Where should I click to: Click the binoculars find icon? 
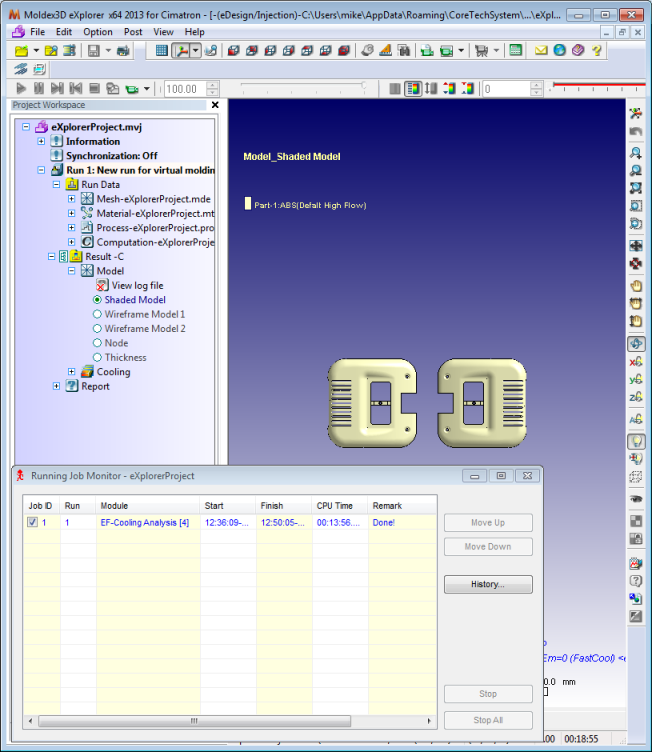[x=404, y=50]
